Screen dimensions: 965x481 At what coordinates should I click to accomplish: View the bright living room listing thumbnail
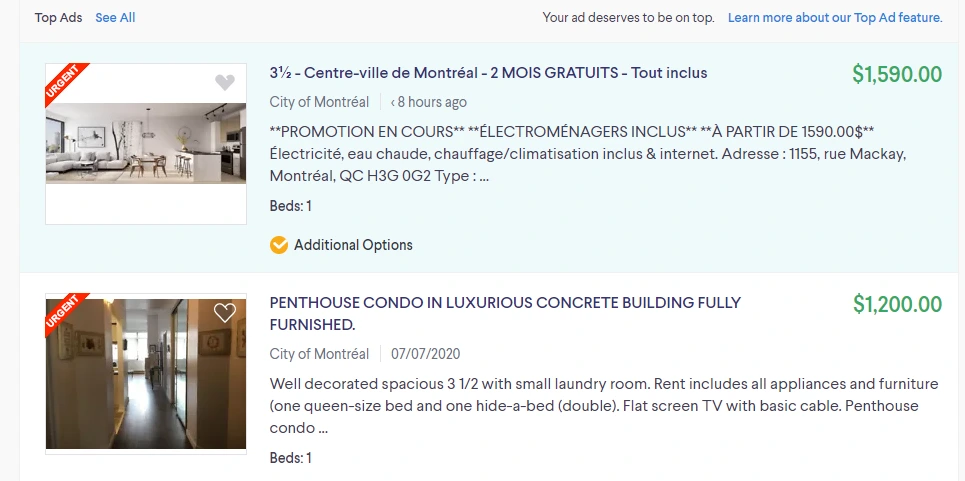click(146, 143)
